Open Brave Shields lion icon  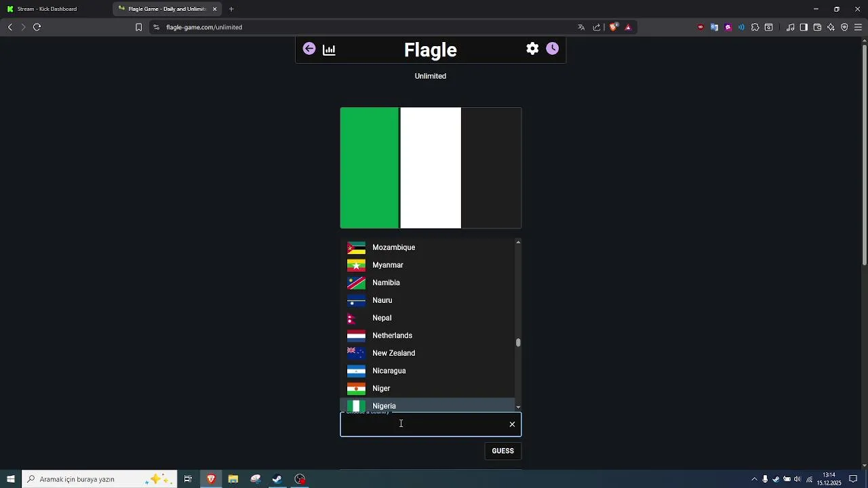(614, 27)
